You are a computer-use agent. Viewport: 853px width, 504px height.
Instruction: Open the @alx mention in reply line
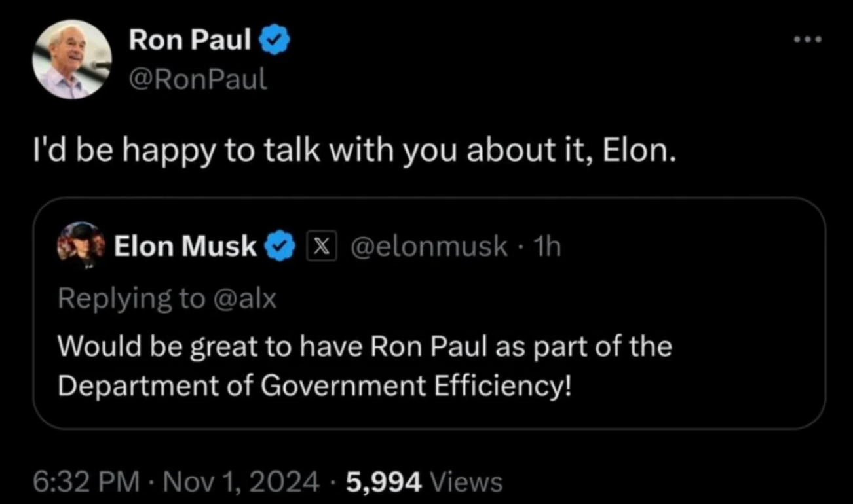click(243, 298)
